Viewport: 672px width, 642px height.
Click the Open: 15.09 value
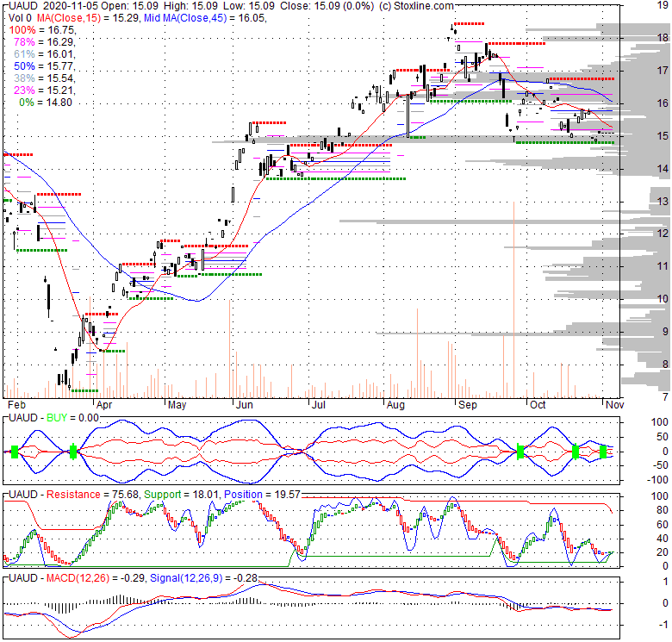[130, 6]
